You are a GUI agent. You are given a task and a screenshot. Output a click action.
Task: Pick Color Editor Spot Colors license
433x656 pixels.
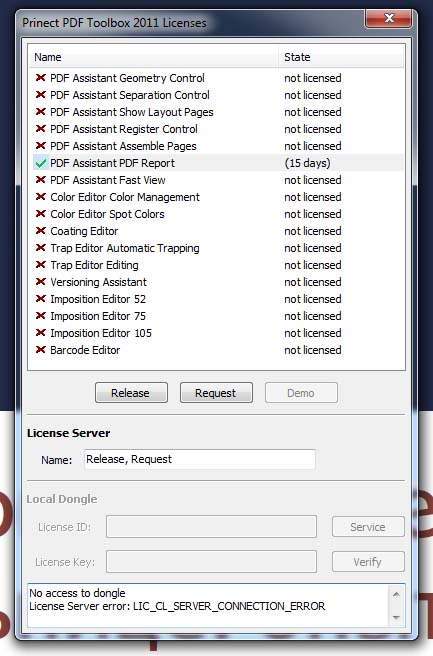[x=218, y=214]
